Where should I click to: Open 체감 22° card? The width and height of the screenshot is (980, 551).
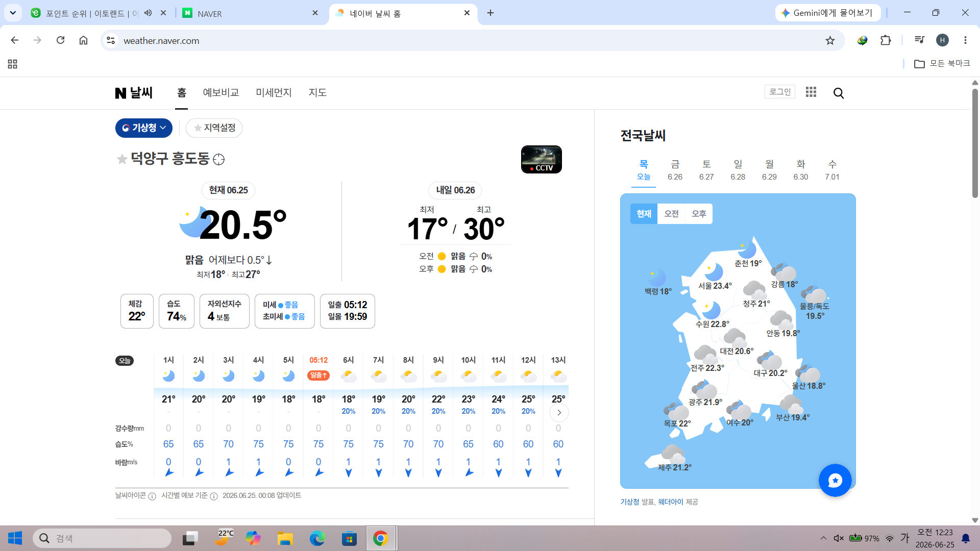click(137, 311)
